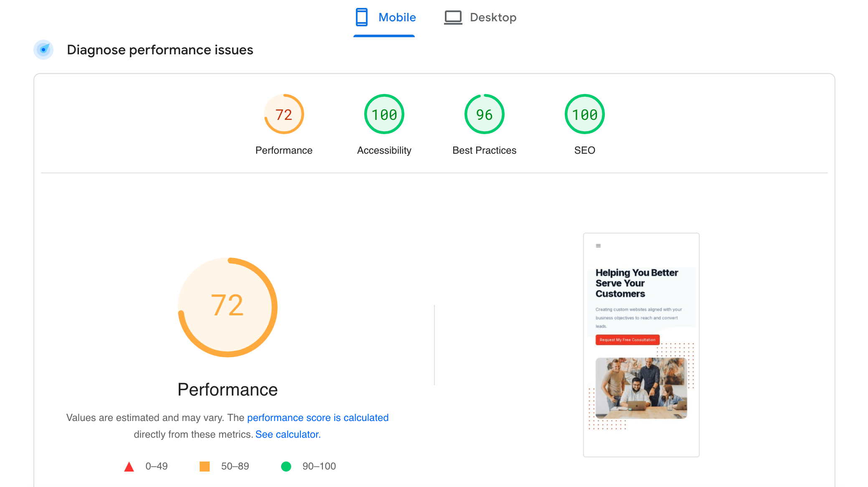Screen dimensions: 868x487
Task: Open the performance score is calculated link
Action: pos(318,417)
